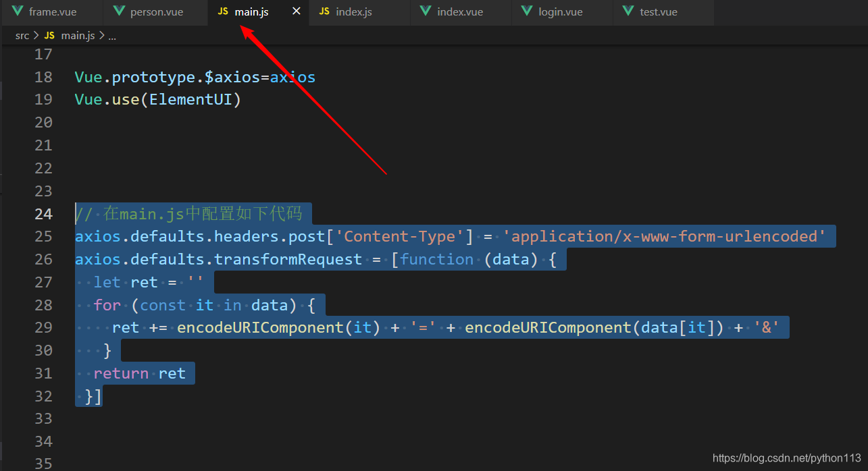Click the JS icon on main.js tab
868x471 pixels.
click(x=223, y=11)
